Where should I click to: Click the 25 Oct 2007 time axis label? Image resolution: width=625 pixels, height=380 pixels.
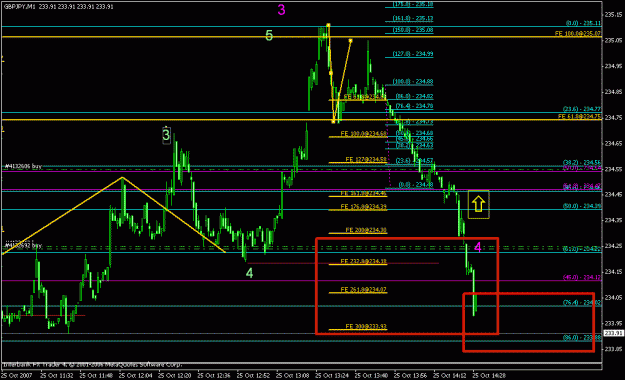tap(17, 376)
